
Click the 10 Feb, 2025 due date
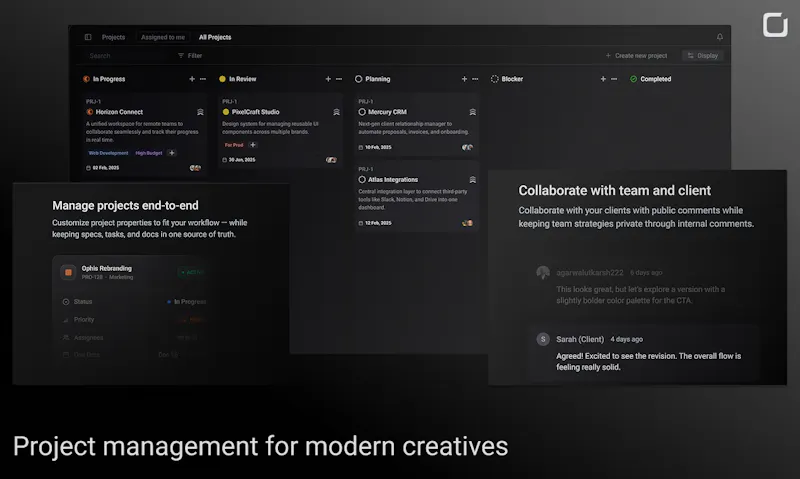tap(375, 147)
